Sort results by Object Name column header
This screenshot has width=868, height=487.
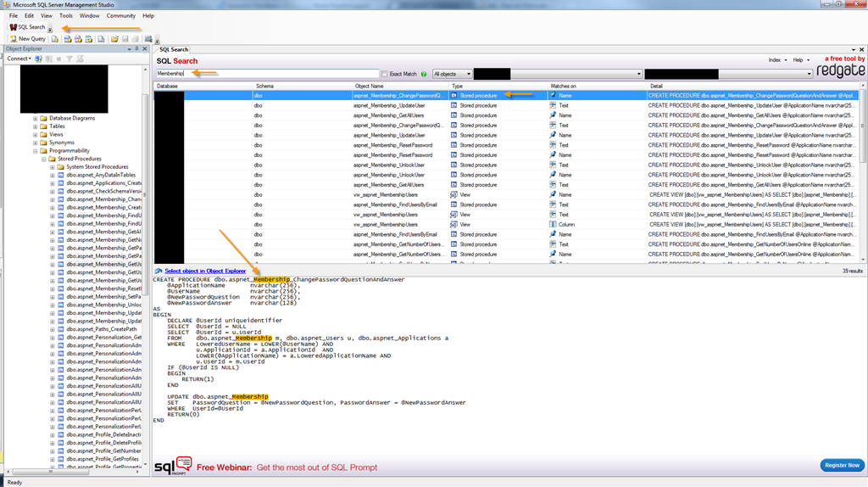401,87
